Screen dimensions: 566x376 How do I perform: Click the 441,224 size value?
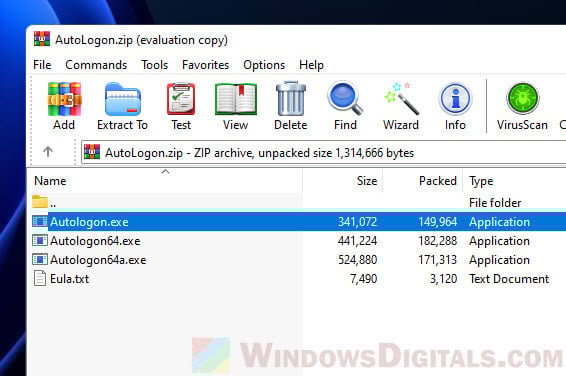click(x=357, y=241)
